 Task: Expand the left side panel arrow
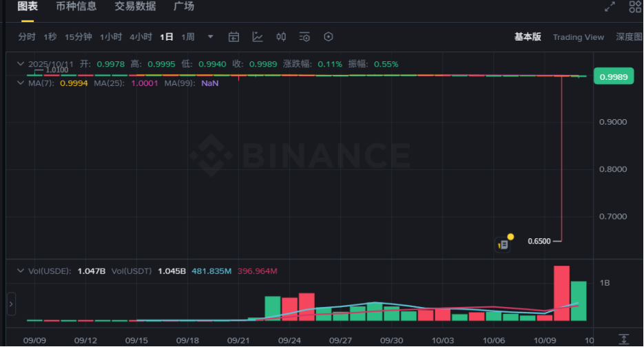[x=11, y=303]
